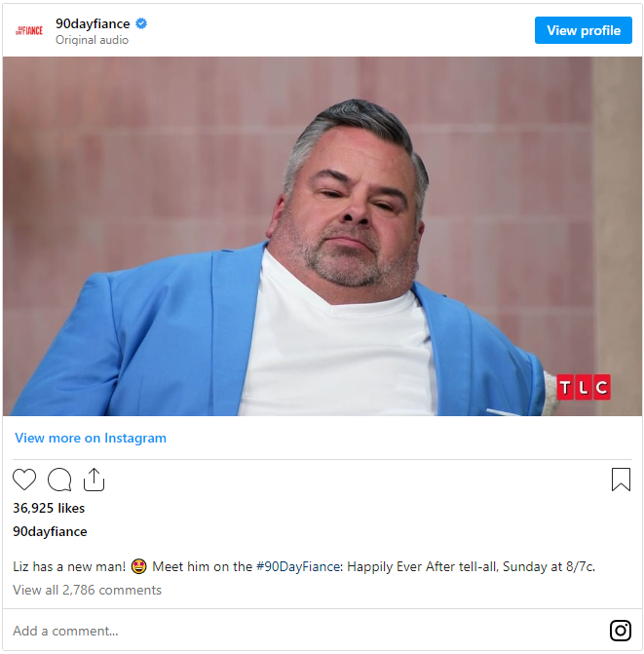
Task: Click the 36,925 likes count
Action: pos(49,508)
